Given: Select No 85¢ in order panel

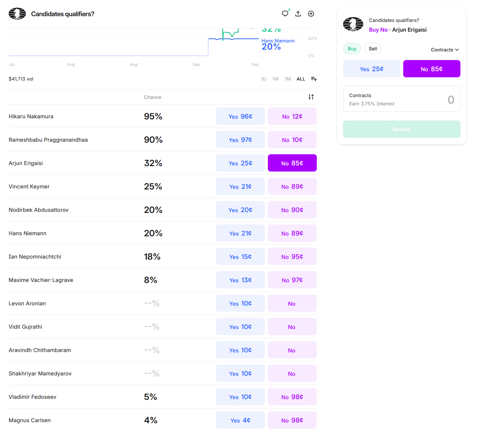Looking at the screenshot, I should (432, 69).
